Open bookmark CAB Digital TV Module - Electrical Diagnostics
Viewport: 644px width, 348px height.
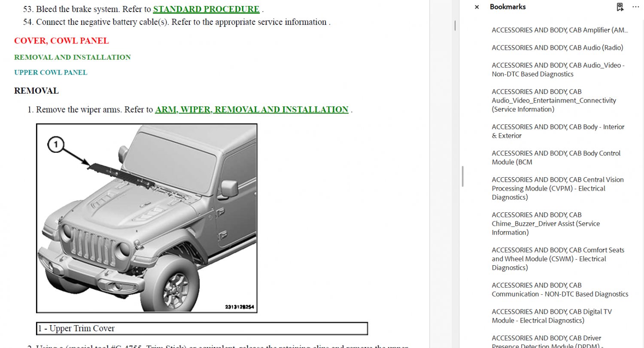pos(552,316)
